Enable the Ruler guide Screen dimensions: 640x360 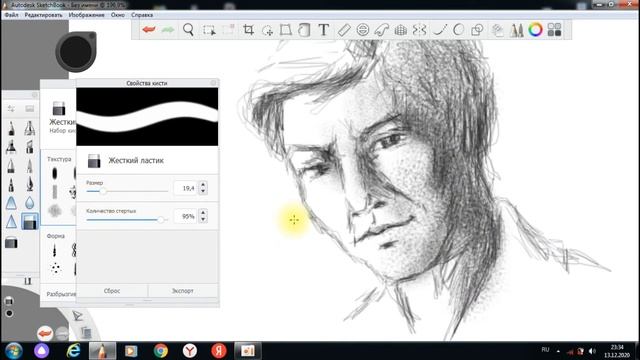pyautogui.click(x=344, y=30)
